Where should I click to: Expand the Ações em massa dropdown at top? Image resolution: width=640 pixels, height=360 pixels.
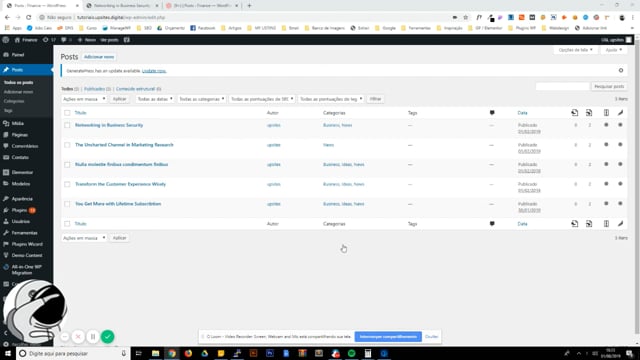click(84, 99)
